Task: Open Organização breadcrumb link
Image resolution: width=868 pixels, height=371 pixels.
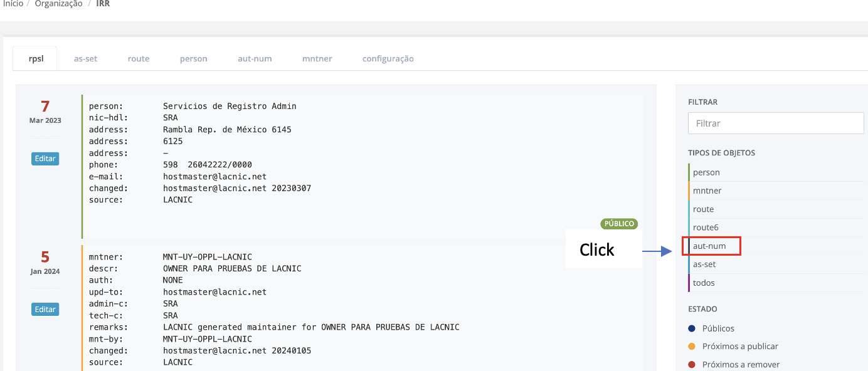Action: (x=58, y=4)
